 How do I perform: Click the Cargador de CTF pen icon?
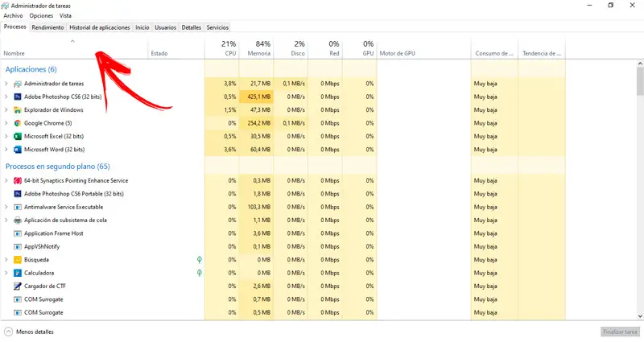point(18,286)
